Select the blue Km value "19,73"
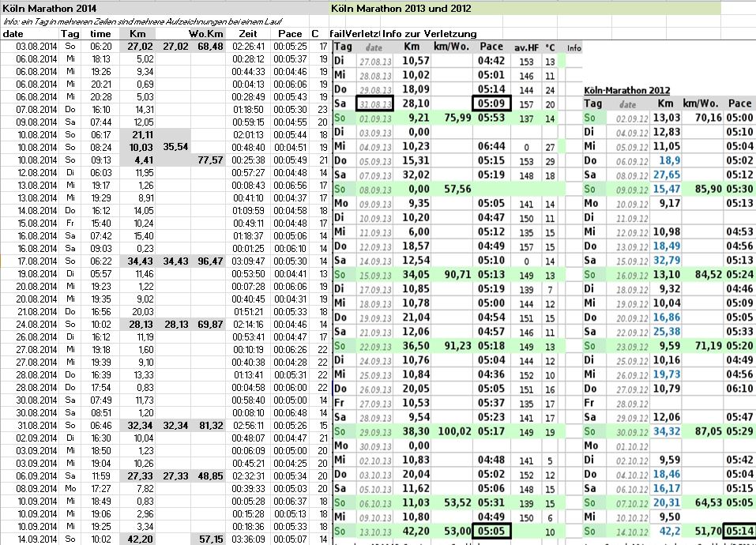Screen dimensions: 756x545 coord(667,374)
